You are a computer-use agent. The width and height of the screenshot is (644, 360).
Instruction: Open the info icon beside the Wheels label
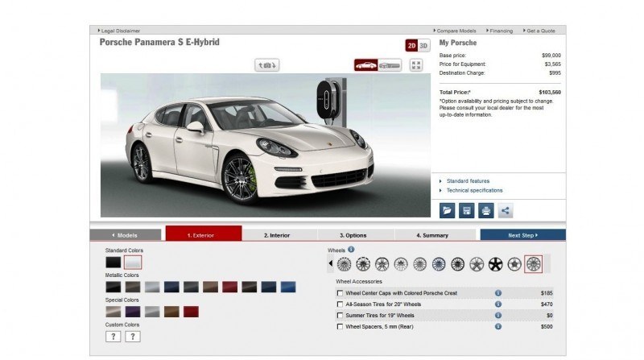[351, 250]
